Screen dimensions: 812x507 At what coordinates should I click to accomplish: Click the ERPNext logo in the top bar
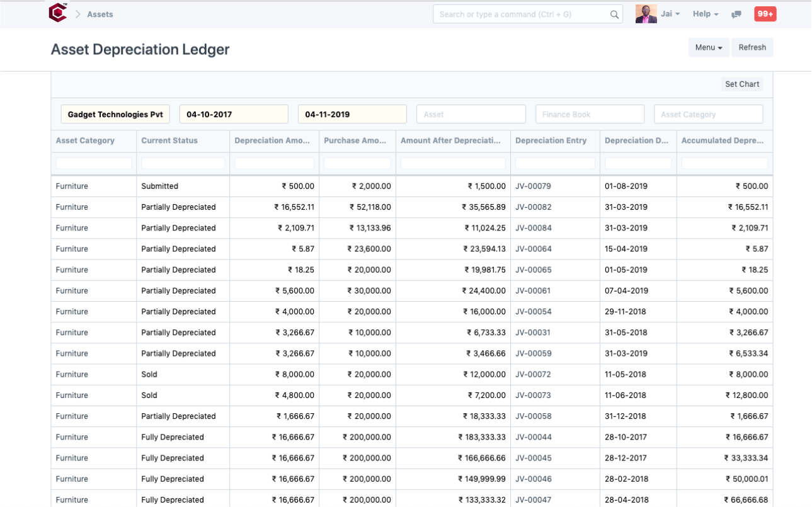tap(57, 13)
